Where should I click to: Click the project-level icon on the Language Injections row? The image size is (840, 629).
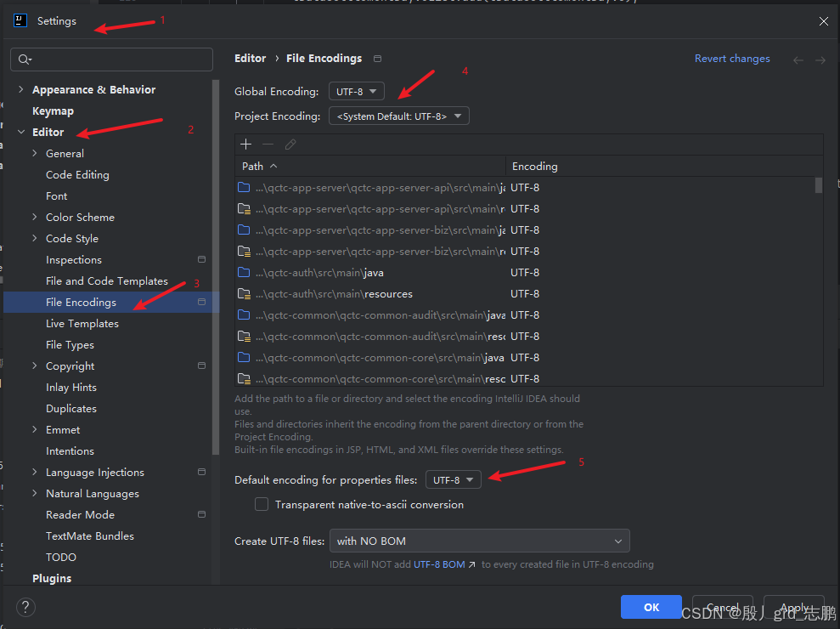click(202, 472)
